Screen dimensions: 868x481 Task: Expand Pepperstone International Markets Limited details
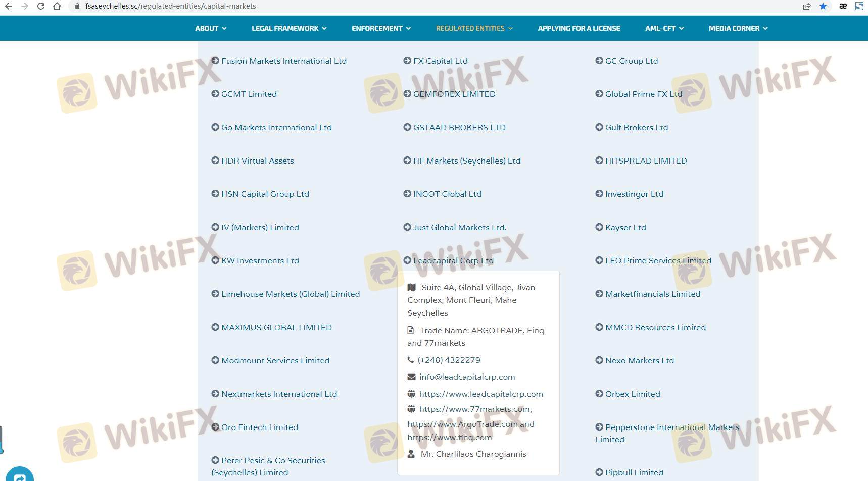671,427
